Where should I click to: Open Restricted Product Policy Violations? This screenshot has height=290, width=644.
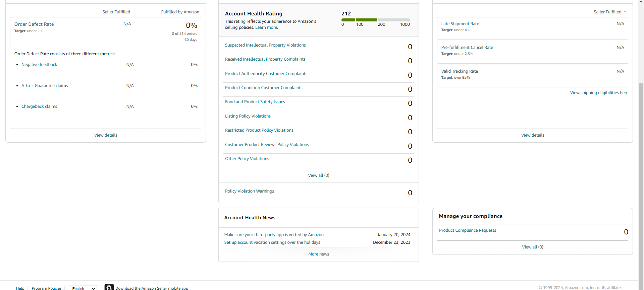(259, 130)
